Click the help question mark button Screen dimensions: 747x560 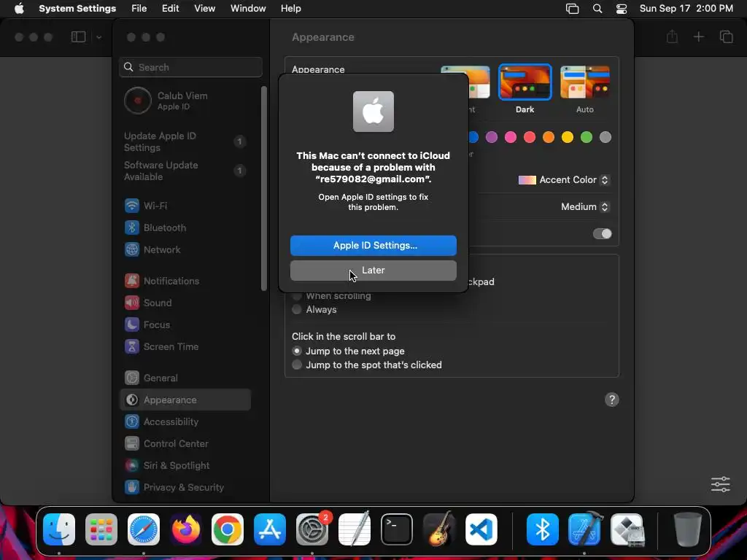click(x=612, y=400)
